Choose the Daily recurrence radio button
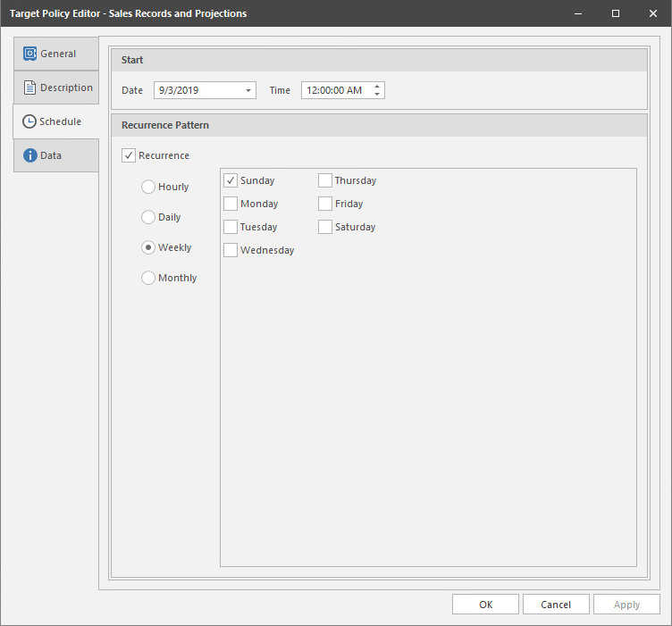 [148, 217]
